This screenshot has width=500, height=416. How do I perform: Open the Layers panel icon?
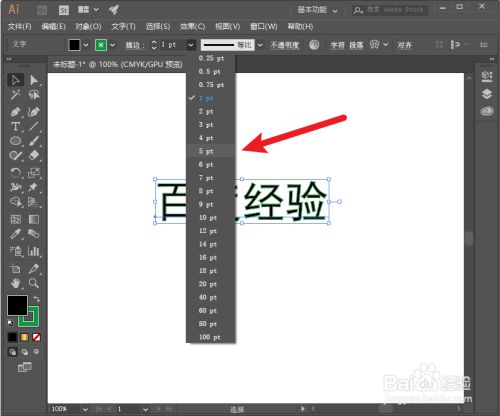pos(487,94)
